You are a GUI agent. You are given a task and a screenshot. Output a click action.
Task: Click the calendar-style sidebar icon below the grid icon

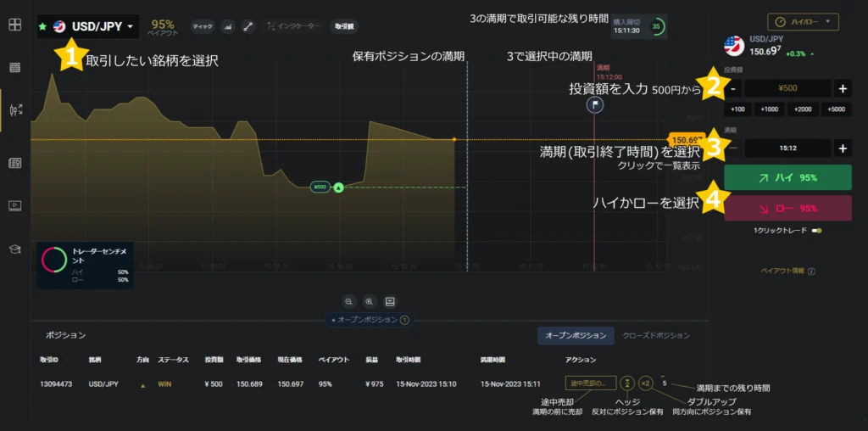click(x=15, y=68)
